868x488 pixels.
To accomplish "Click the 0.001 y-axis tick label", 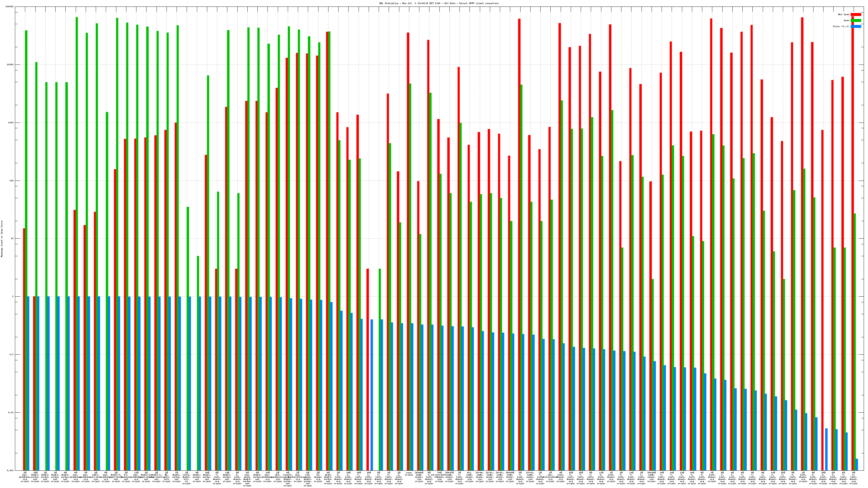I will coord(11,470).
